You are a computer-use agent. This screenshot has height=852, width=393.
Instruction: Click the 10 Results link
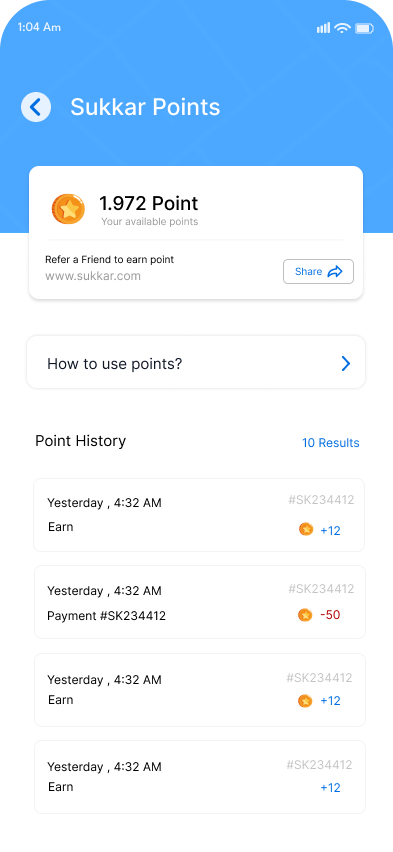(330, 443)
